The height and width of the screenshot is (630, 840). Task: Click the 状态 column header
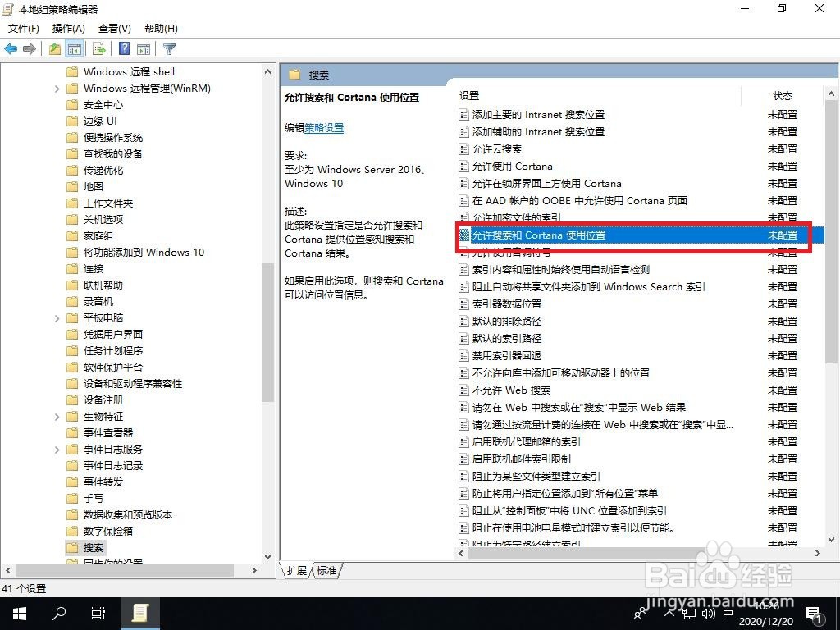click(782, 96)
